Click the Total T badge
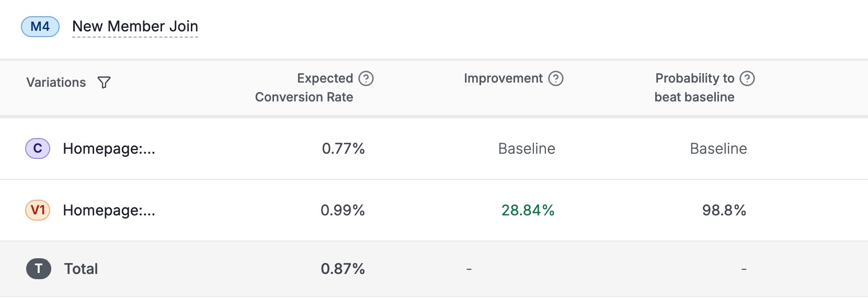The height and width of the screenshot is (298, 868). 38,269
